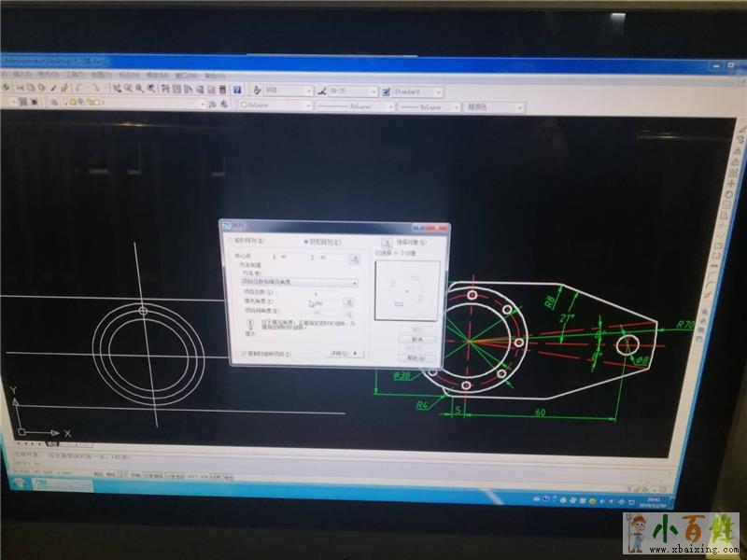Click the Help button in Array dialog
This screenshot has width=747, height=560.
point(417,357)
